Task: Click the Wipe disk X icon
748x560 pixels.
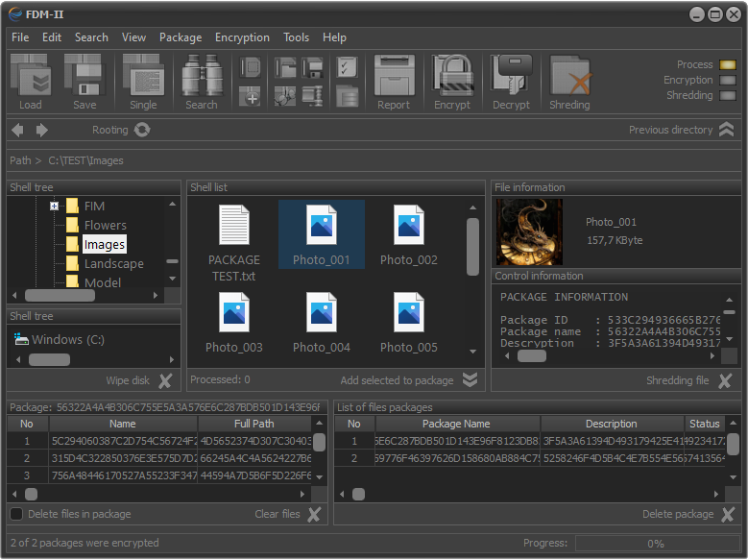Action: [165, 381]
